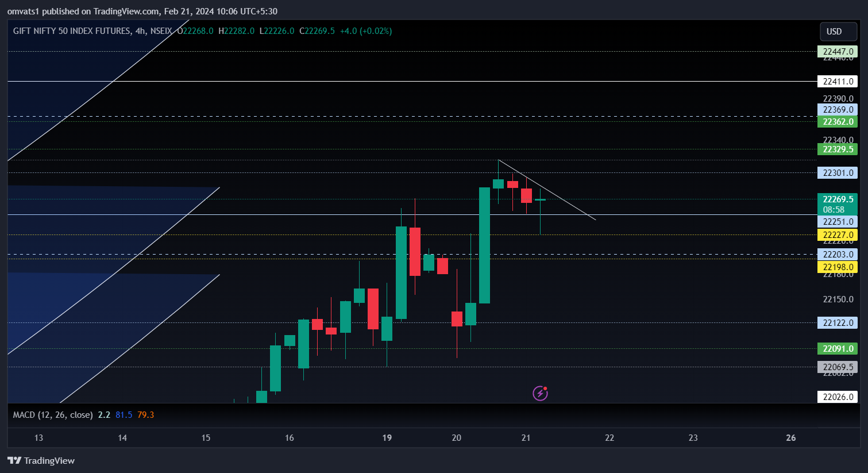Click the purple lightning event icon
868x473 pixels.
coord(540,393)
